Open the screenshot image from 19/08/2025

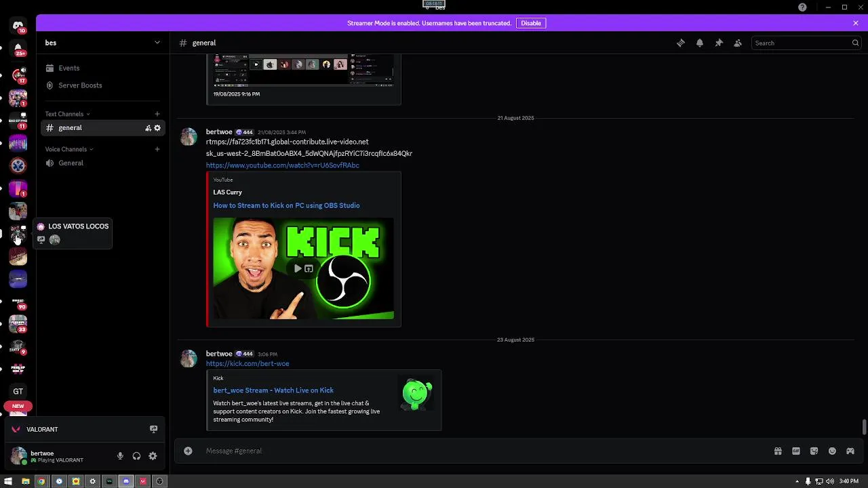tap(304, 70)
